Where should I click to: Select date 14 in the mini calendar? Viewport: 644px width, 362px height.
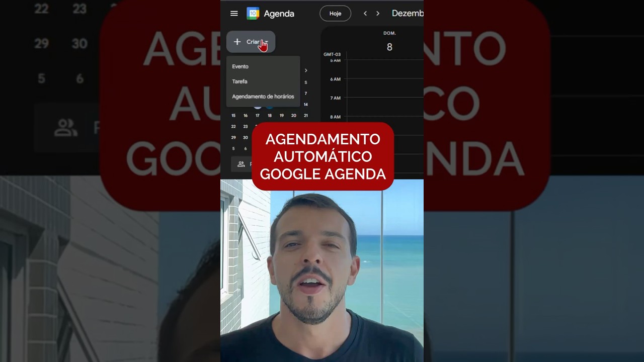(x=305, y=105)
